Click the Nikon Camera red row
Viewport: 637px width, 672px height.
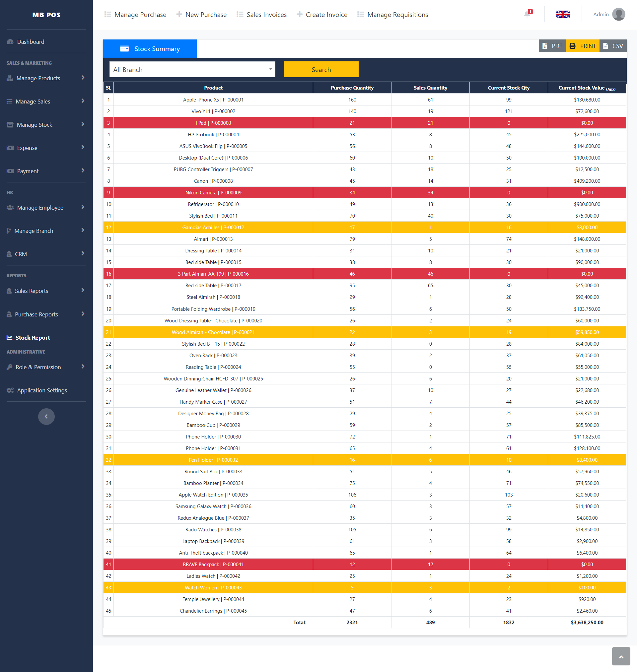pyautogui.click(x=213, y=192)
